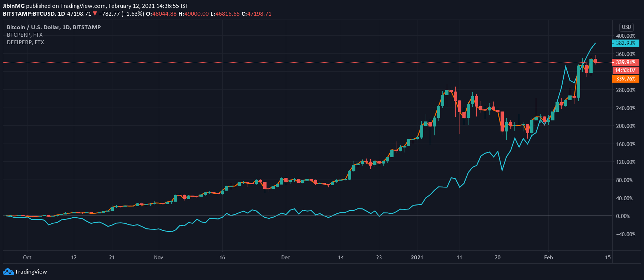644x280 pixels.
Task: Click the red 339.91% price label
Action: coord(625,62)
